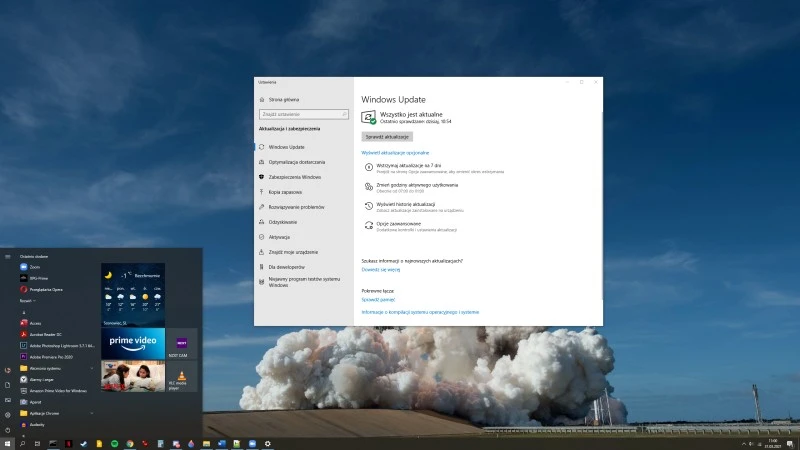Screen dimensions: 800x450
Task: Open Rozwiązywanie problemów page
Action: tap(291, 207)
